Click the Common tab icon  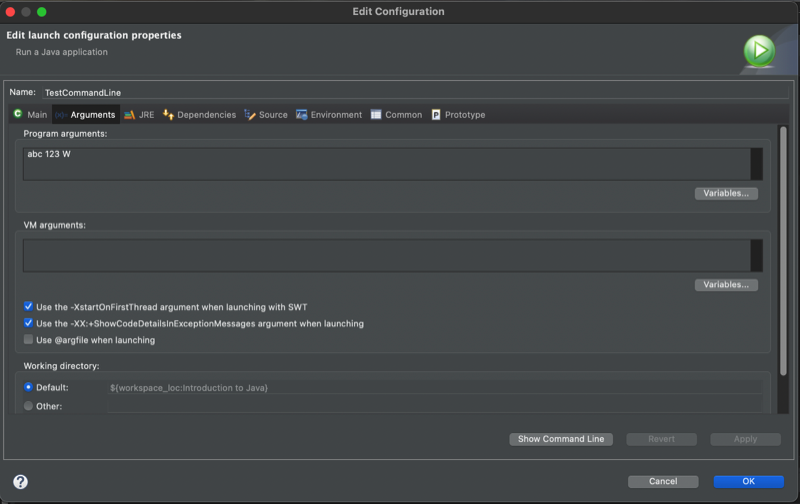pyautogui.click(x=376, y=115)
